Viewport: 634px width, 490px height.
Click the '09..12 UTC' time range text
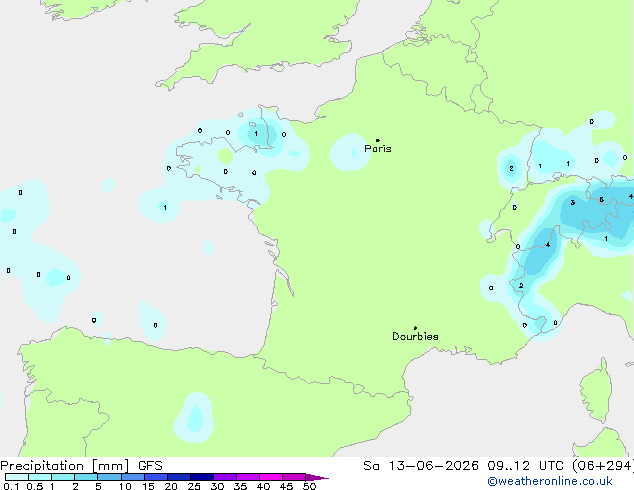pos(526,466)
